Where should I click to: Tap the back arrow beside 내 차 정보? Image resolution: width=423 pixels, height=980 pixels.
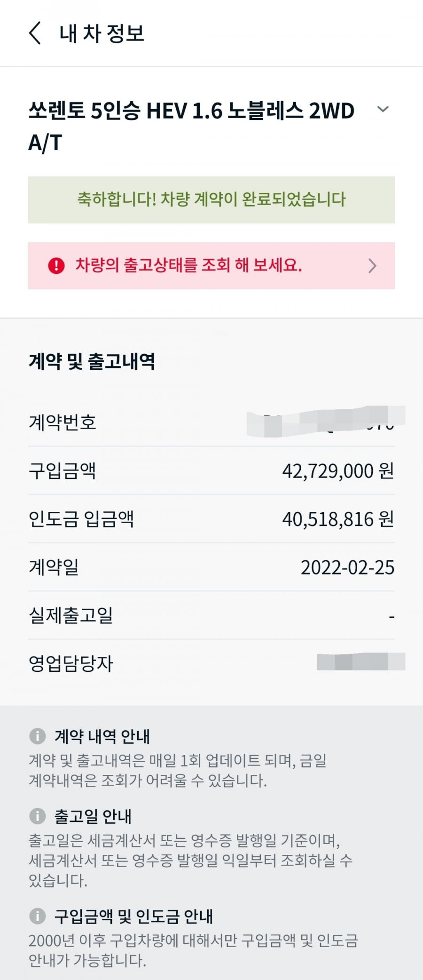pyautogui.click(x=35, y=33)
